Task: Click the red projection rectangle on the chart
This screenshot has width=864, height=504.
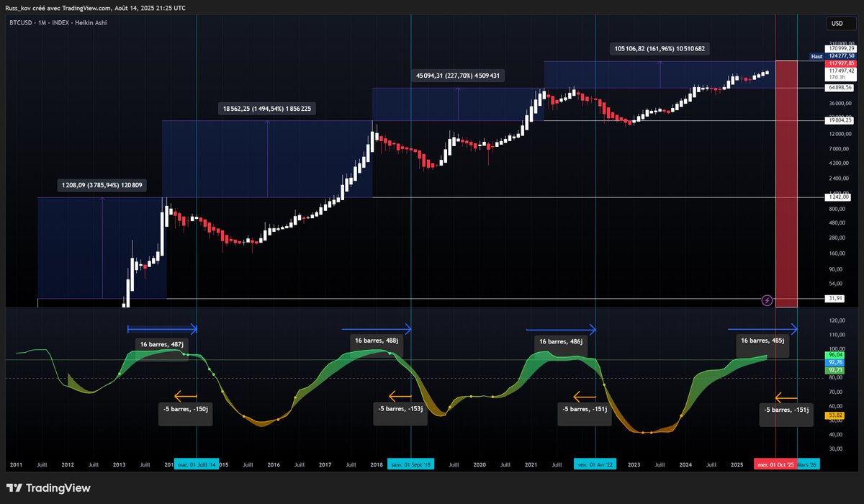Action: pos(786,184)
